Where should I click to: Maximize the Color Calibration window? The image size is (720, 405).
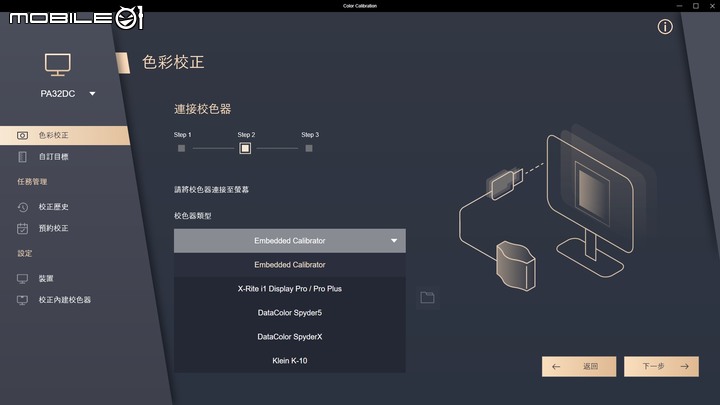pyautogui.click(x=696, y=6)
